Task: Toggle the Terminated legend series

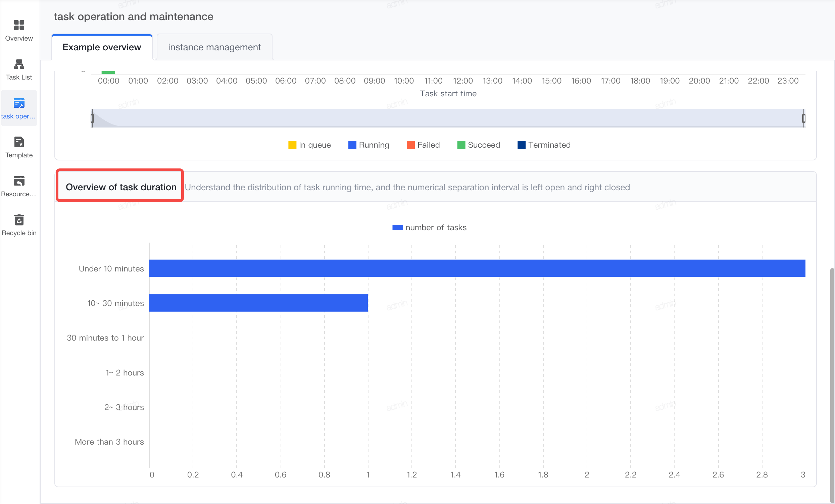Action: point(544,145)
